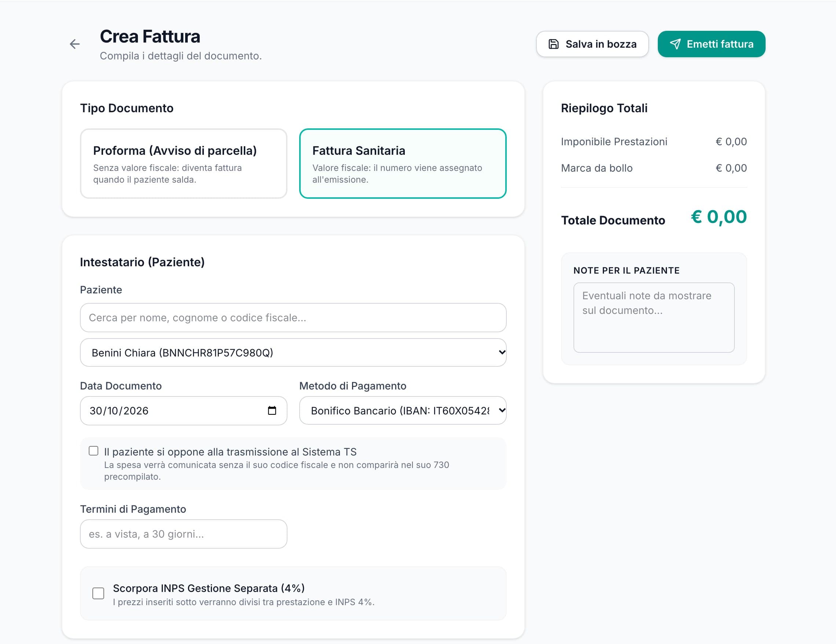Click the Tipo Documento heading
Viewport: 836px width, 644px height.
127,108
